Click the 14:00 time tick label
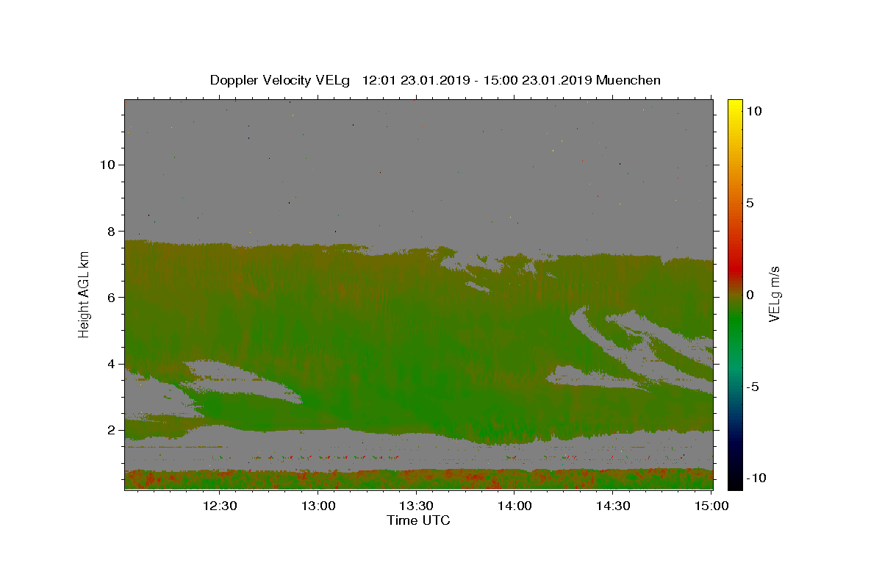This screenshot has height=588, width=882. pos(514,506)
